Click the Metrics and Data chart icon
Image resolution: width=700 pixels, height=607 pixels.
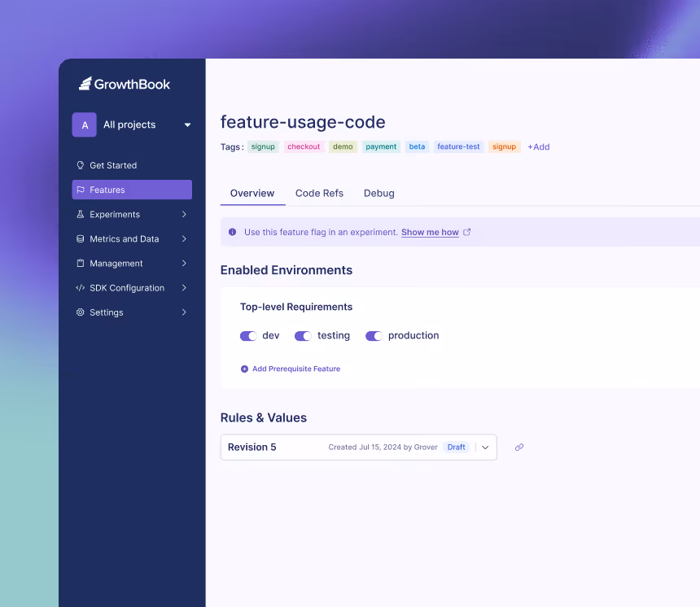78,238
